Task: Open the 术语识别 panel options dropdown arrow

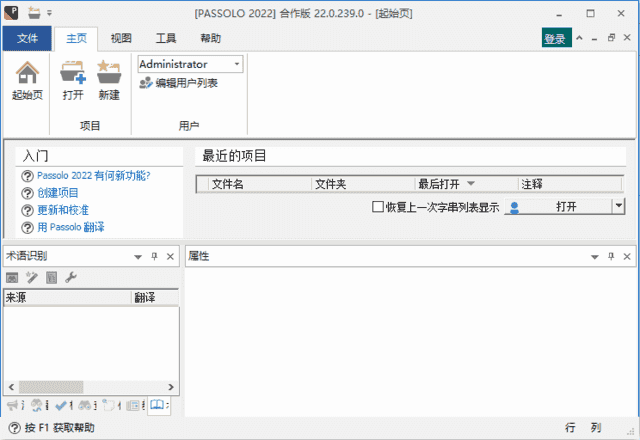Action: (138, 257)
